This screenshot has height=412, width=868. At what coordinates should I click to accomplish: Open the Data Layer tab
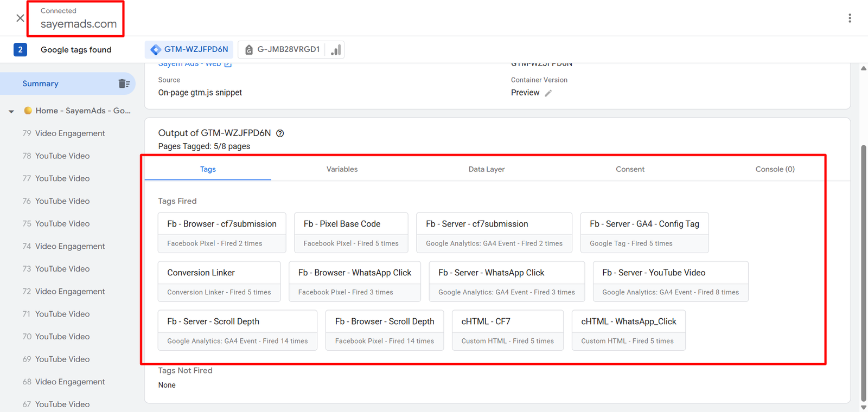(486, 169)
